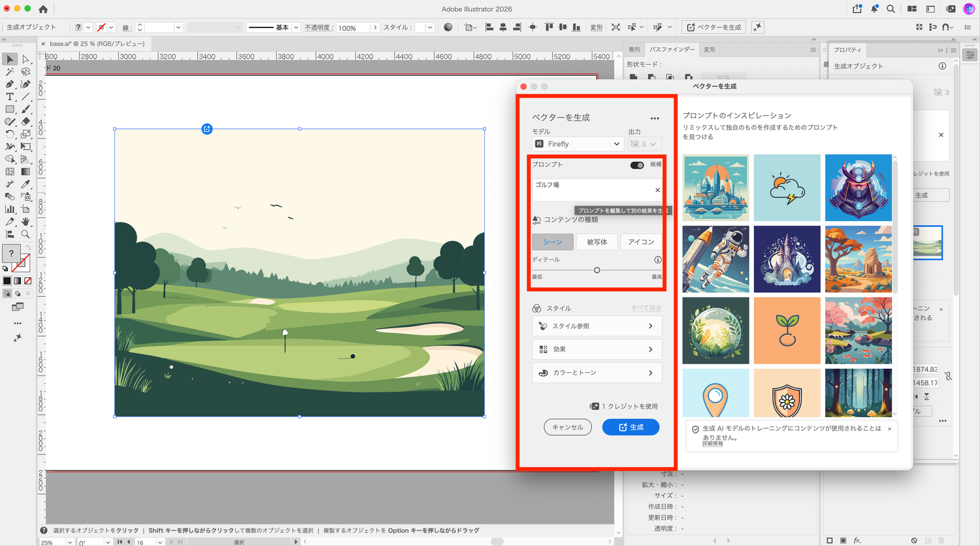The height and width of the screenshot is (546, 980).
Task: Switch to the パスファインダー tab
Action: (x=672, y=50)
